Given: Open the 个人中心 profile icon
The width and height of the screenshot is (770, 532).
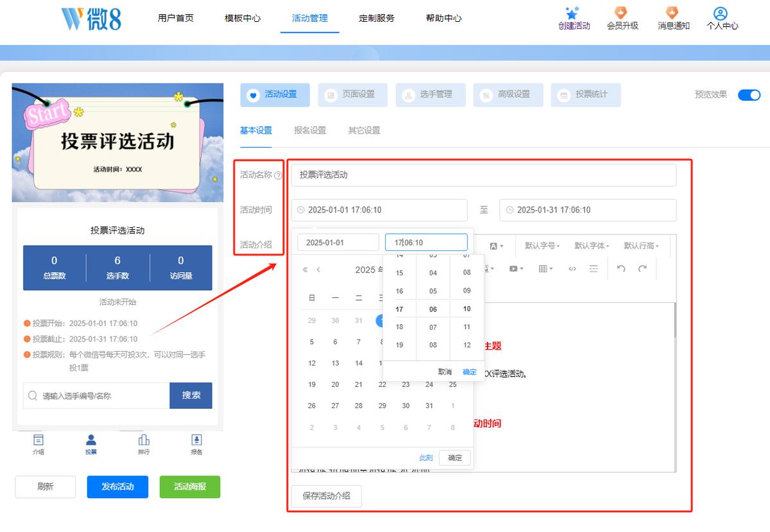Looking at the screenshot, I should coord(721,13).
